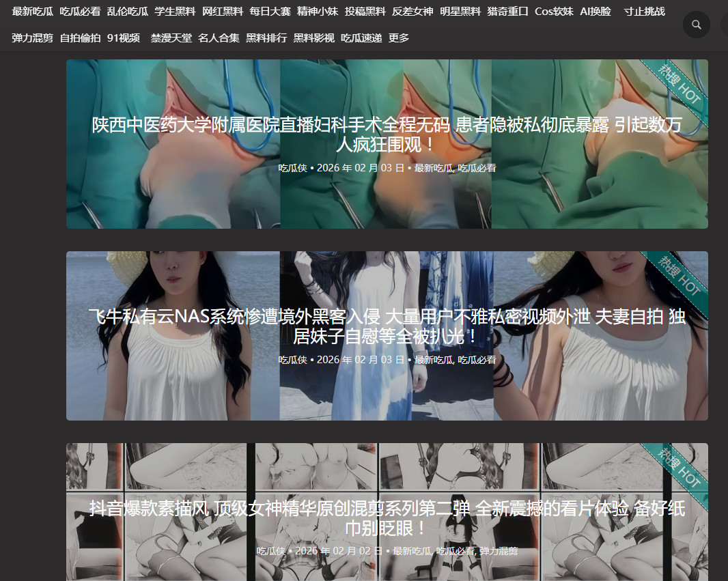Image resolution: width=728 pixels, height=581 pixels.
Task: Click 吃瓜必看 tag under first article
Action: pyautogui.click(x=477, y=168)
